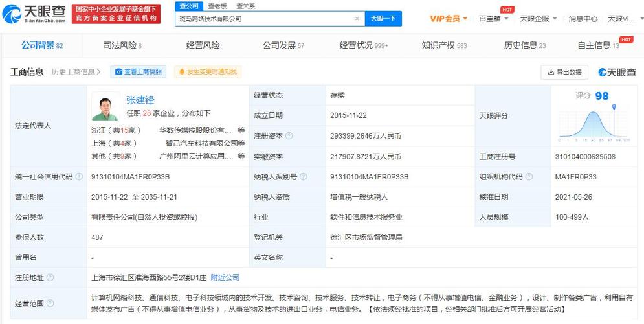Viewport: 644px width, 324px height.
Task: Click the 查看工商快照 button
Action: [139, 72]
